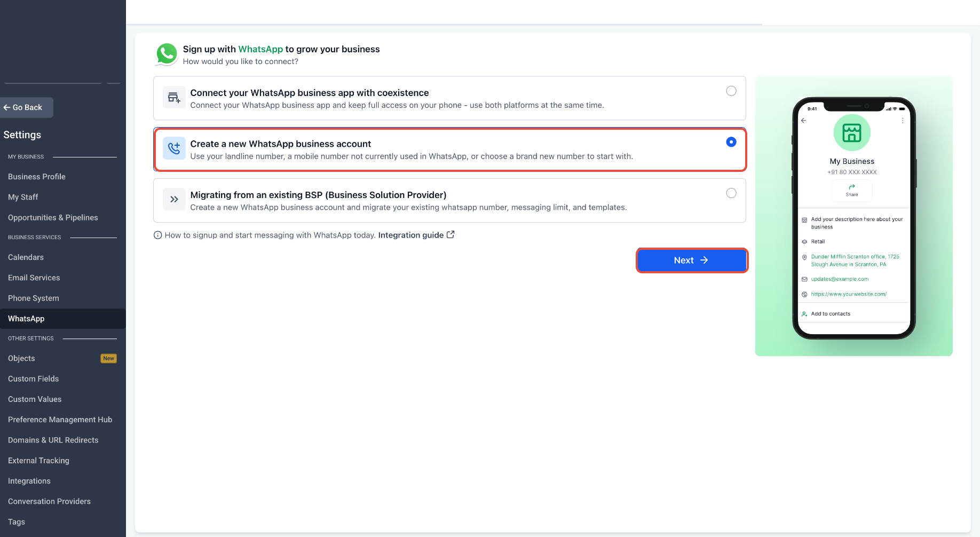Open Email Services settings
The width and height of the screenshot is (980, 537).
click(x=34, y=278)
